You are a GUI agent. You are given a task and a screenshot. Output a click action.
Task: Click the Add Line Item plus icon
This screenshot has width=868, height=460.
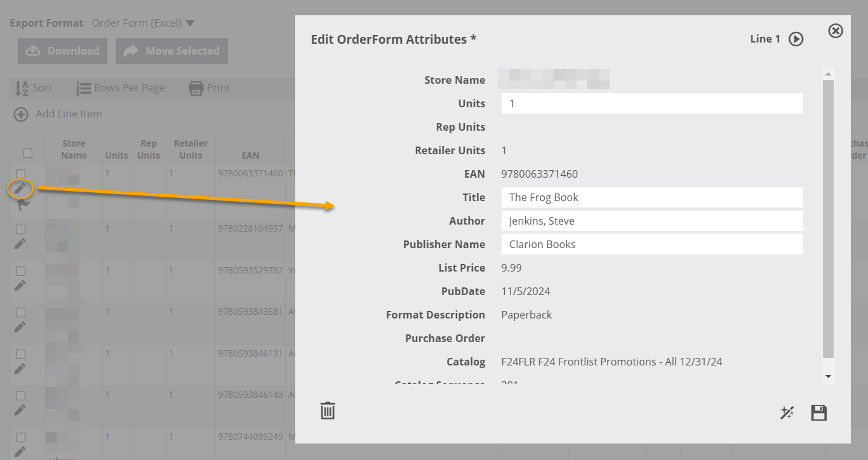(21, 114)
